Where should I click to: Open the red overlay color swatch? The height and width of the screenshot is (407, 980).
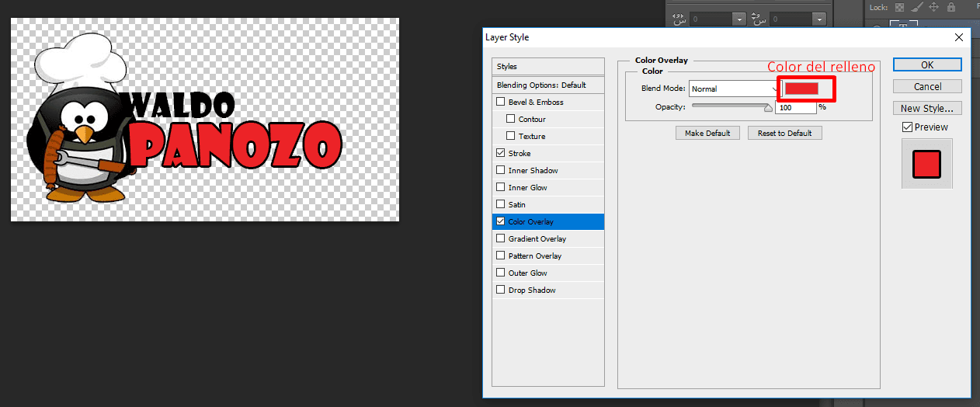pos(802,89)
